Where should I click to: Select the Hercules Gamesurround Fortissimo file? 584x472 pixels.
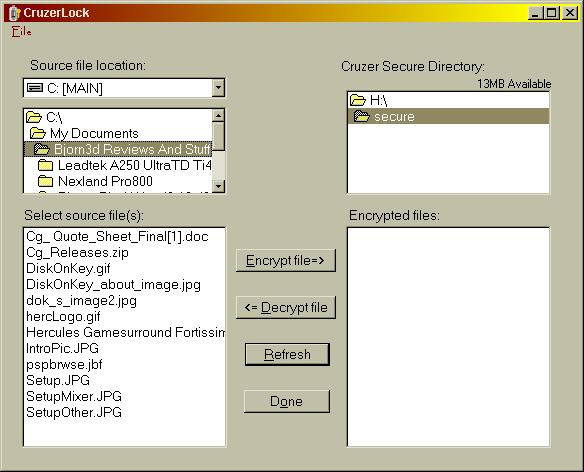126,332
